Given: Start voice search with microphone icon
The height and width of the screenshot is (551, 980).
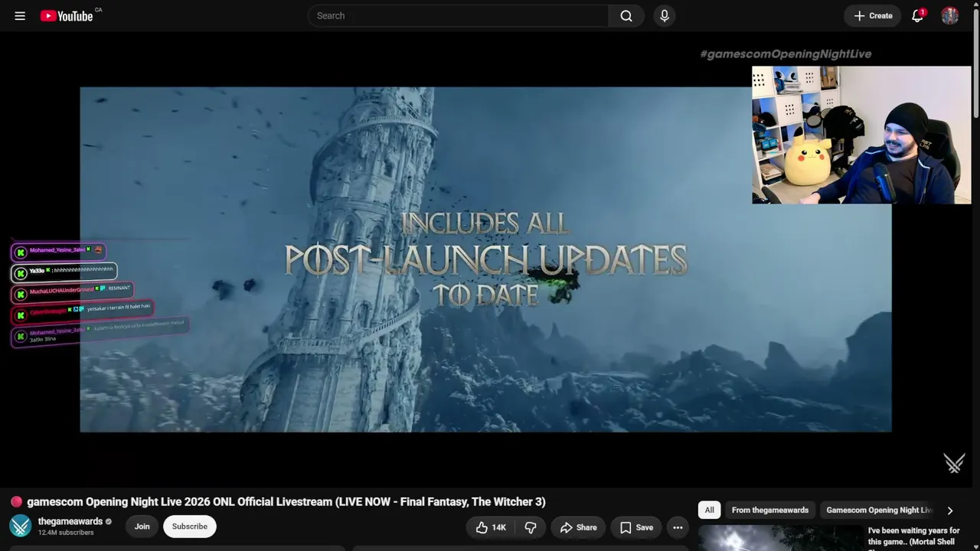Looking at the screenshot, I should click(665, 15).
